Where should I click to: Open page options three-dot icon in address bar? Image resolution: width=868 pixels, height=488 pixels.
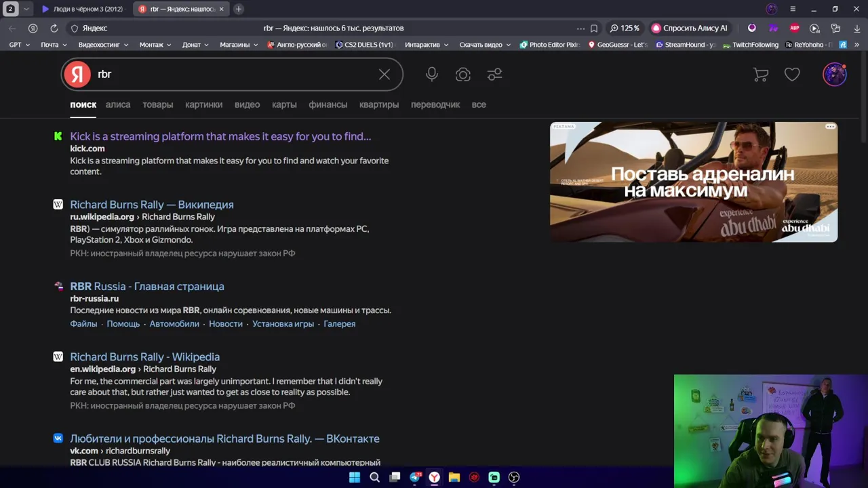point(580,28)
